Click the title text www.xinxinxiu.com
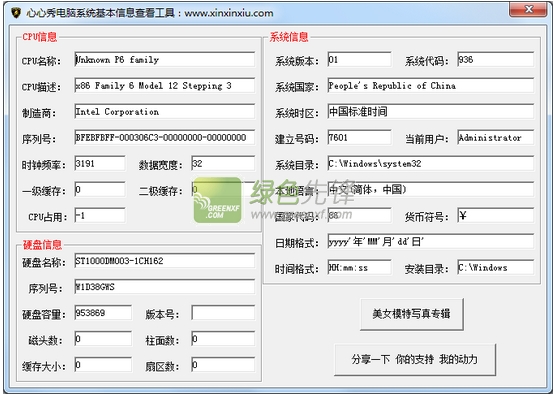553x396 pixels. [229, 13]
